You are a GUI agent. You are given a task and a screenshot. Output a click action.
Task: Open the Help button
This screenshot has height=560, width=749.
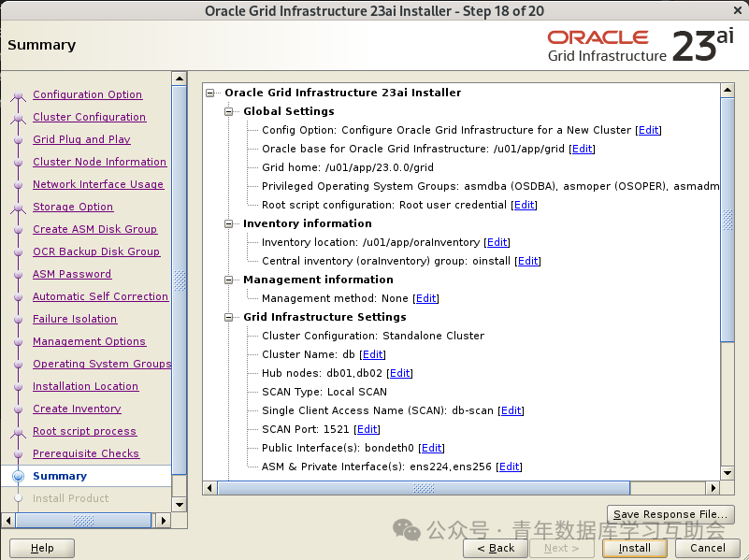[x=42, y=548]
